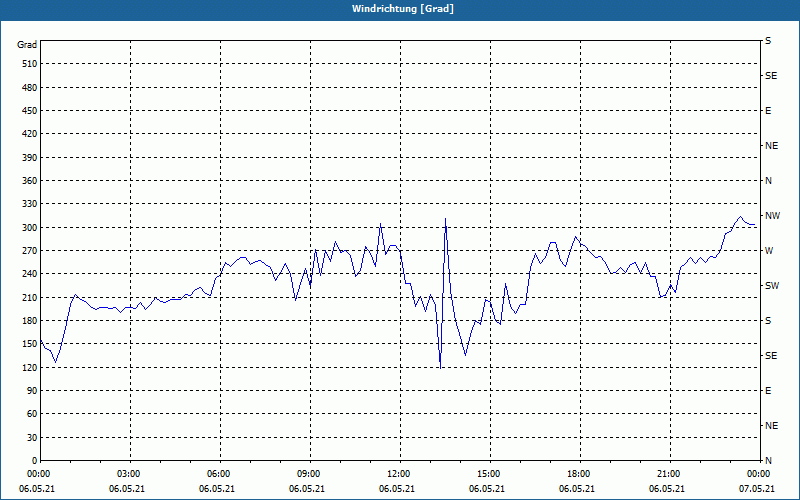The image size is (800, 500).
Task: Choose the 240 y-axis value
Action: coord(30,274)
